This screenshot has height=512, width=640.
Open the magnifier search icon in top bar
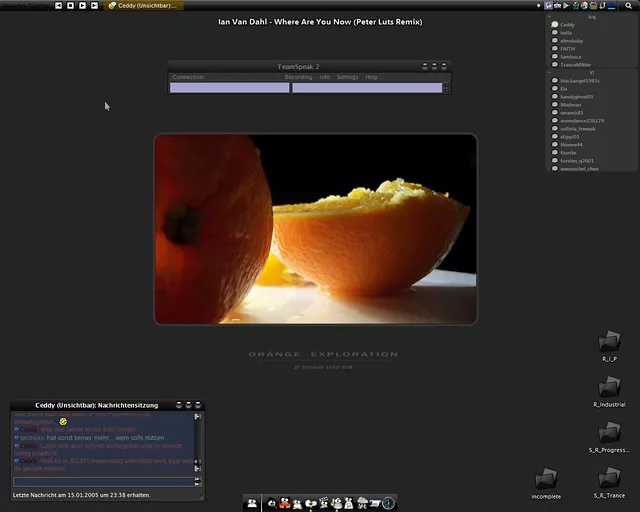628,6
